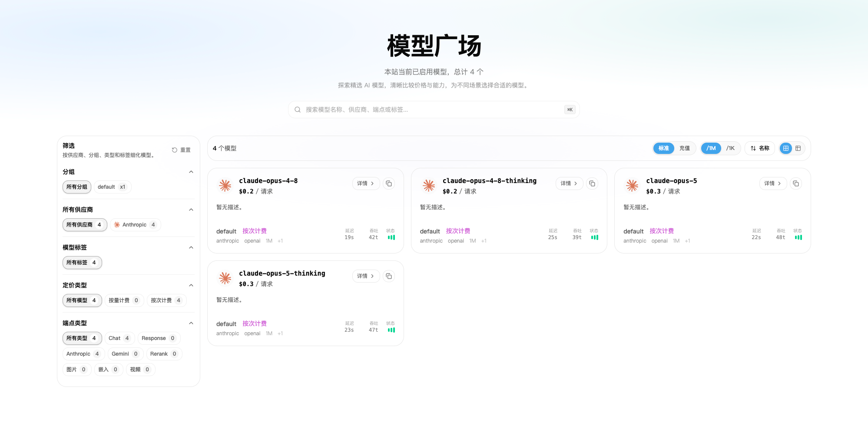Viewport: 868px width, 430px height.
Task: Click the ⌘K shortcut badge
Action: [570, 110]
